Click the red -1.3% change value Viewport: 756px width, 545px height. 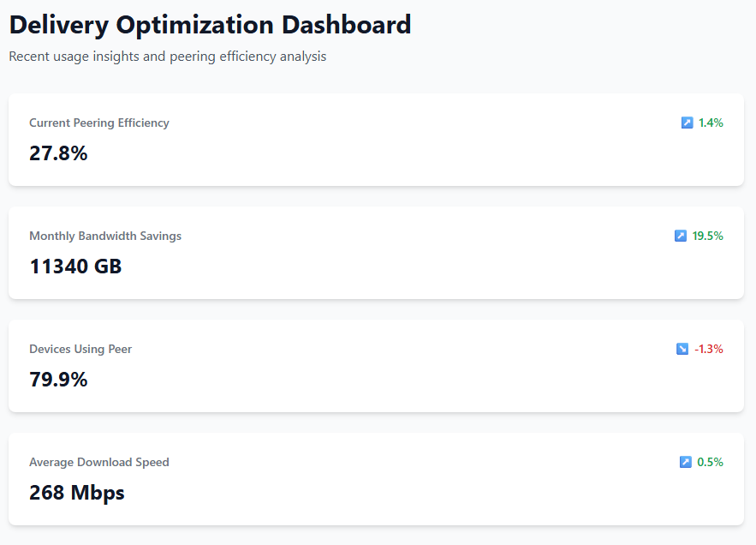click(709, 349)
